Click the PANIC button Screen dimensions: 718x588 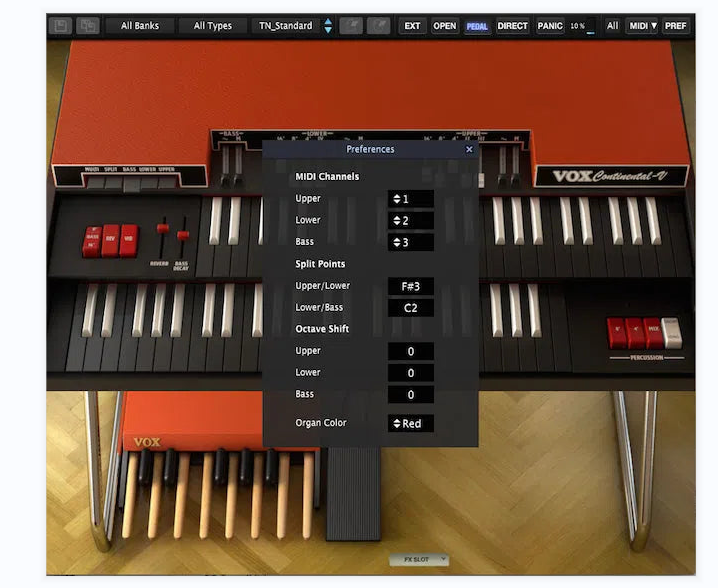[550, 26]
